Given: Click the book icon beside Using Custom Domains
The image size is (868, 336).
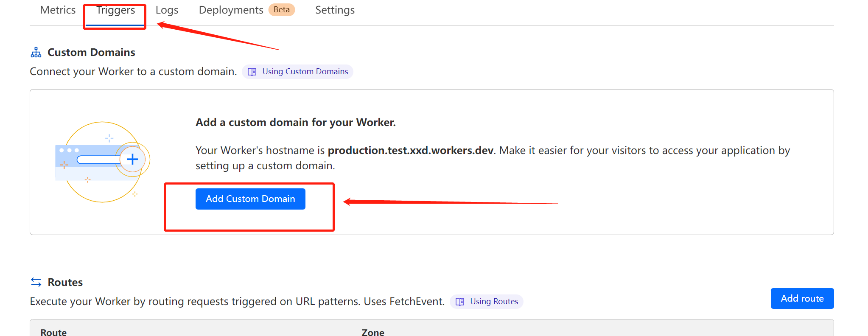Looking at the screenshot, I should (252, 72).
